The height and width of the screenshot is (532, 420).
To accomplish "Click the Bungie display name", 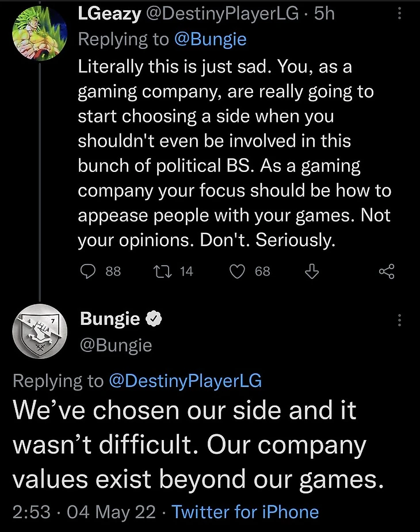I will (110, 319).
